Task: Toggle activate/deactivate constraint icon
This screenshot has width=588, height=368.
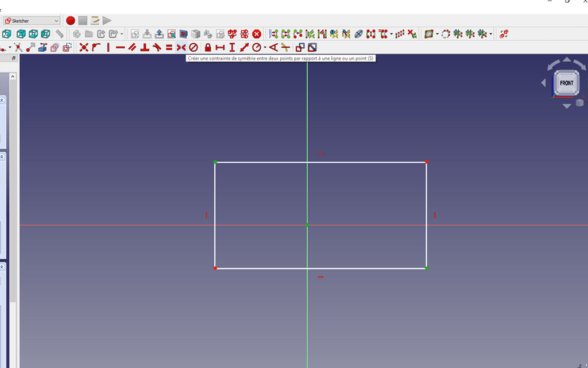Action: point(312,47)
